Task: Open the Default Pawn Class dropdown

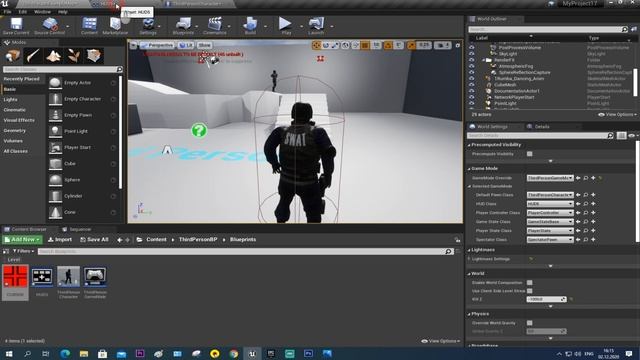Action: pos(550,195)
